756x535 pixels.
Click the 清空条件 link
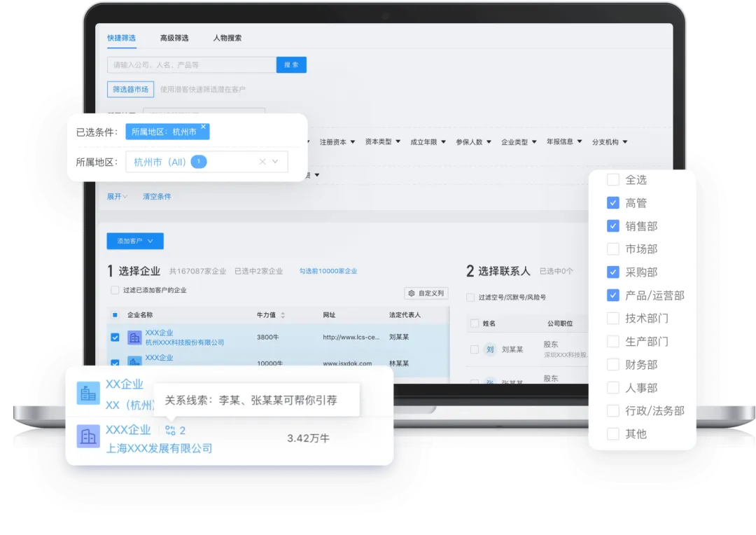pyautogui.click(x=157, y=196)
